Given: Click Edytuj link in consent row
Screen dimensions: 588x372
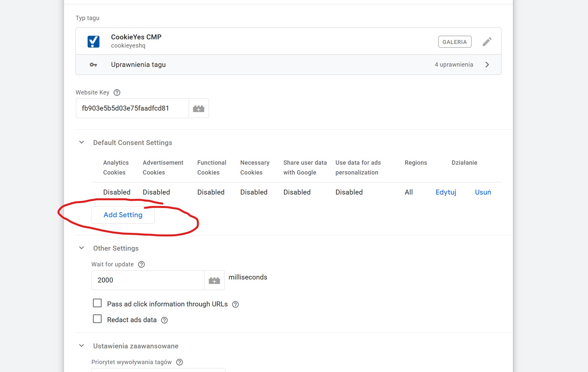Looking at the screenshot, I should [446, 192].
